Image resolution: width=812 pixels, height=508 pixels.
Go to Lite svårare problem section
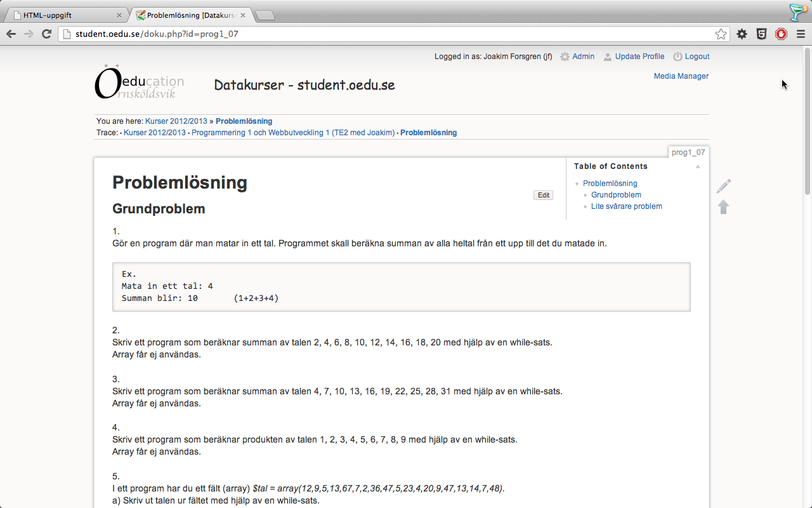pos(626,206)
